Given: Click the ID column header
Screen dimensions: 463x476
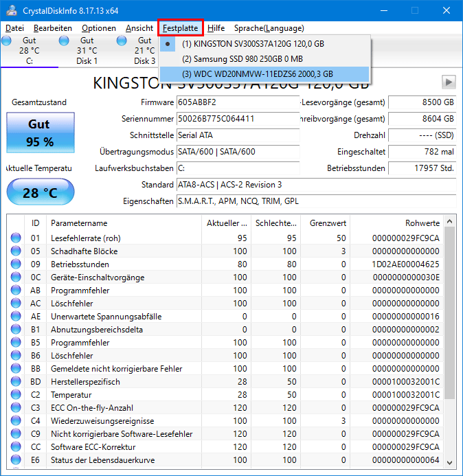Looking at the screenshot, I should tap(35, 223).
